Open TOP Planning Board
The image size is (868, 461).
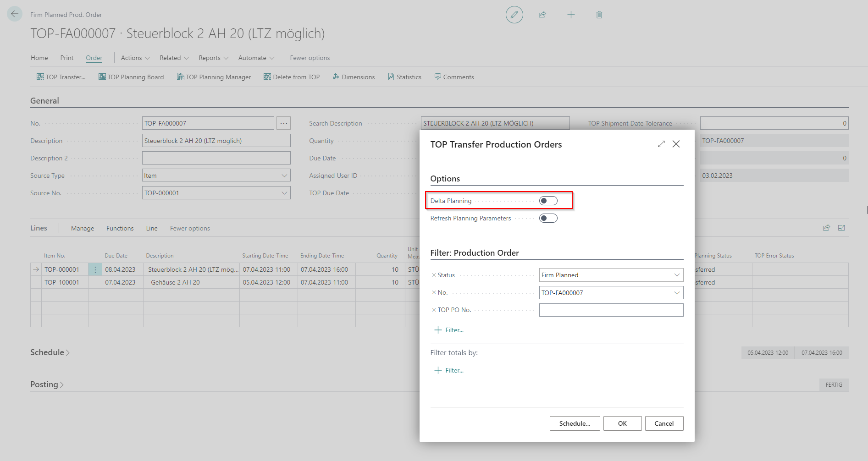pos(131,77)
